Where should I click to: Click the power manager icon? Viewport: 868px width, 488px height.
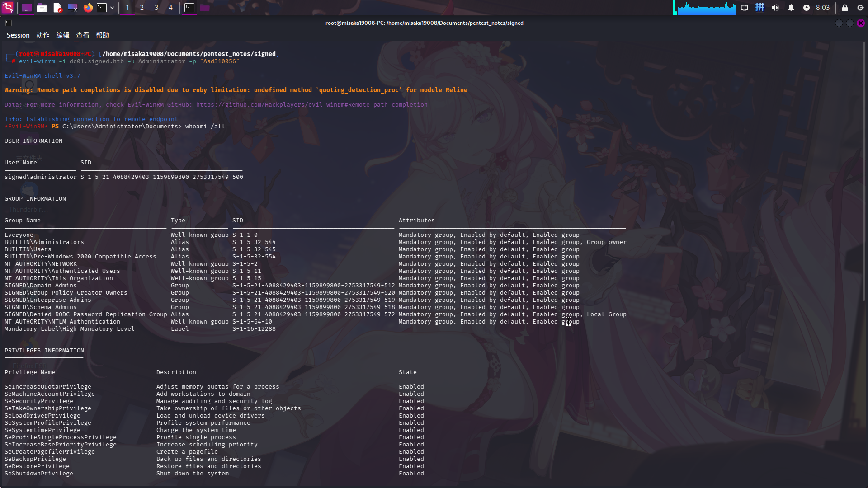pos(807,8)
